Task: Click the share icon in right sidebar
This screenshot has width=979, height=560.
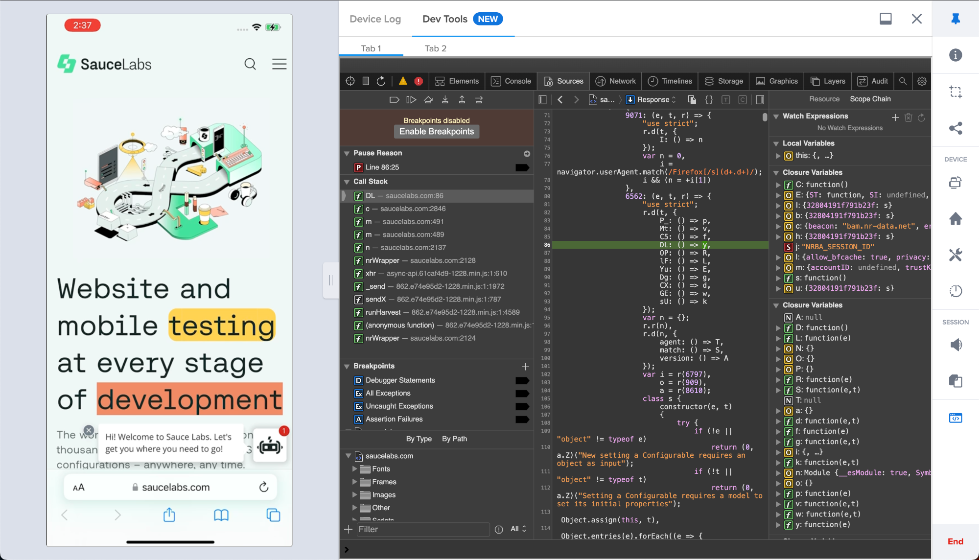Action: (956, 128)
